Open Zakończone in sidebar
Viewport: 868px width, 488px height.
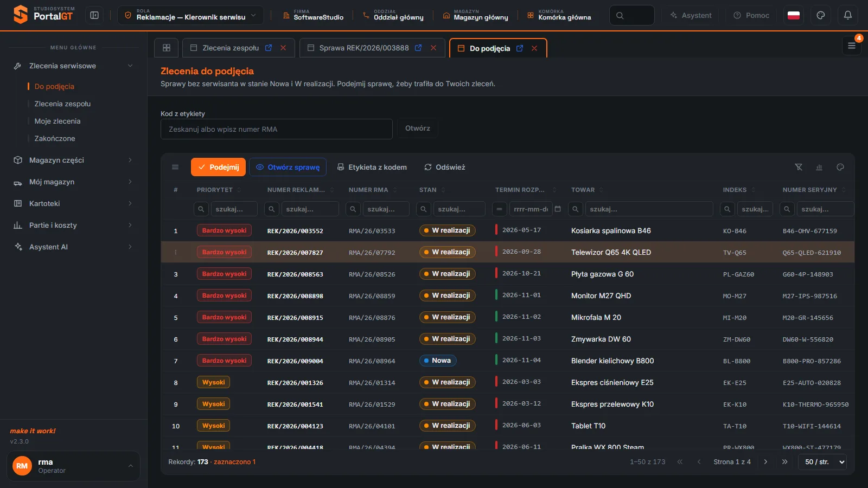pyautogui.click(x=55, y=138)
